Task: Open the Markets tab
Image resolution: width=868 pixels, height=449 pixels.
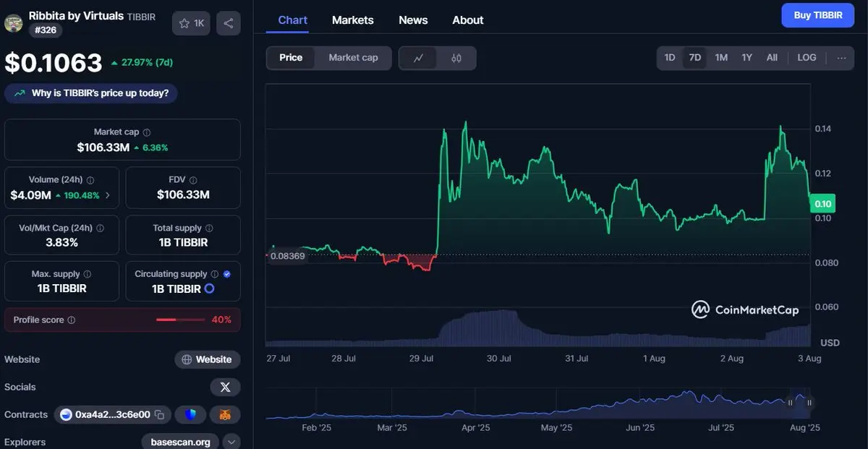Action: [353, 20]
